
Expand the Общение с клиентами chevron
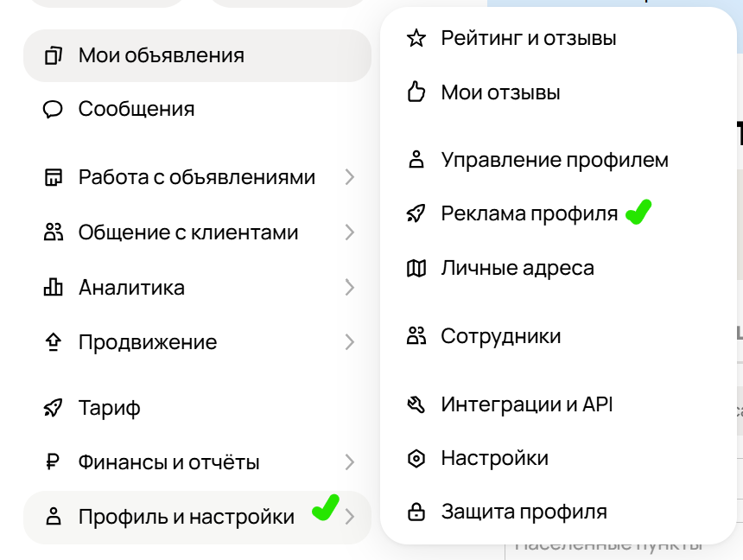tap(349, 232)
